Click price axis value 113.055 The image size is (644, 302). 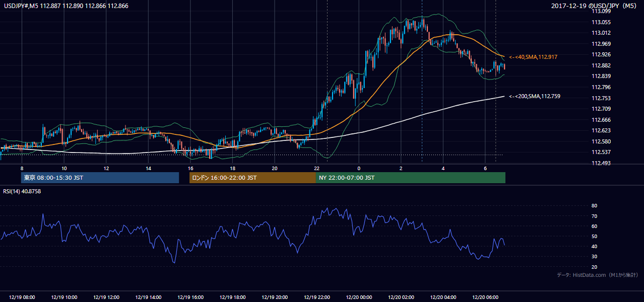point(601,22)
